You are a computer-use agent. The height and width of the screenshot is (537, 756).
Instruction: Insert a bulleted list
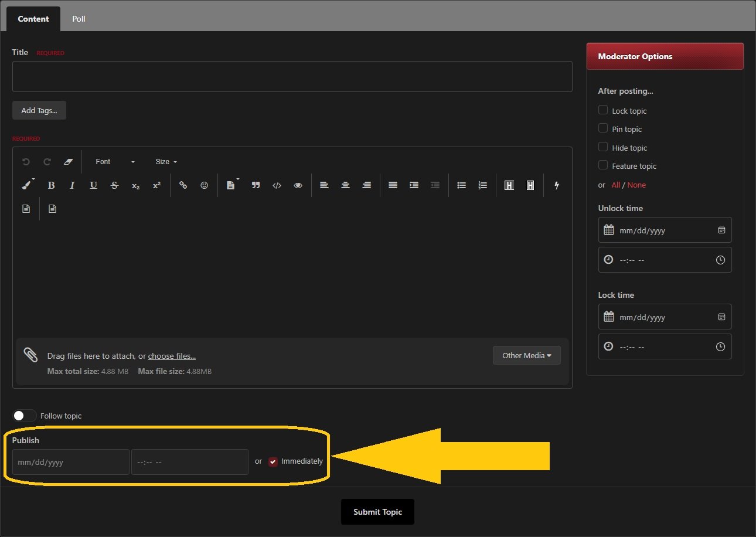pyautogui.click(x=461, y=185)
